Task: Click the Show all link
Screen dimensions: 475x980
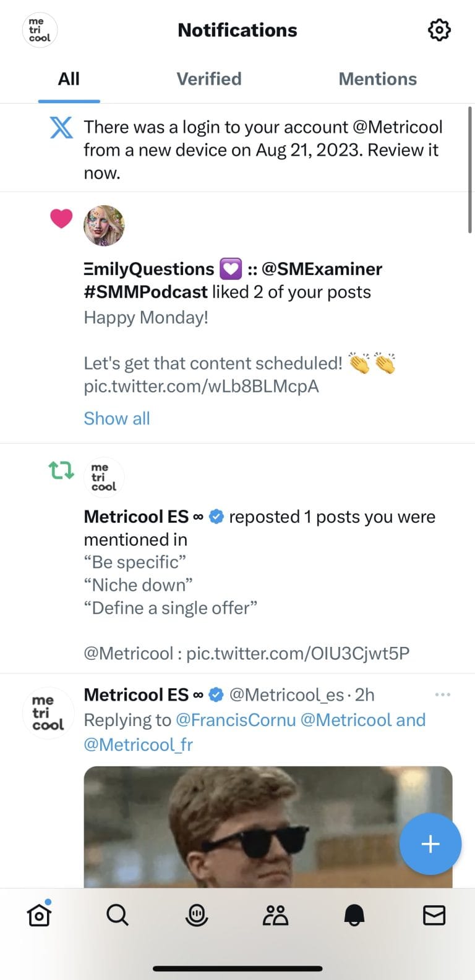Action: point(117,418)
